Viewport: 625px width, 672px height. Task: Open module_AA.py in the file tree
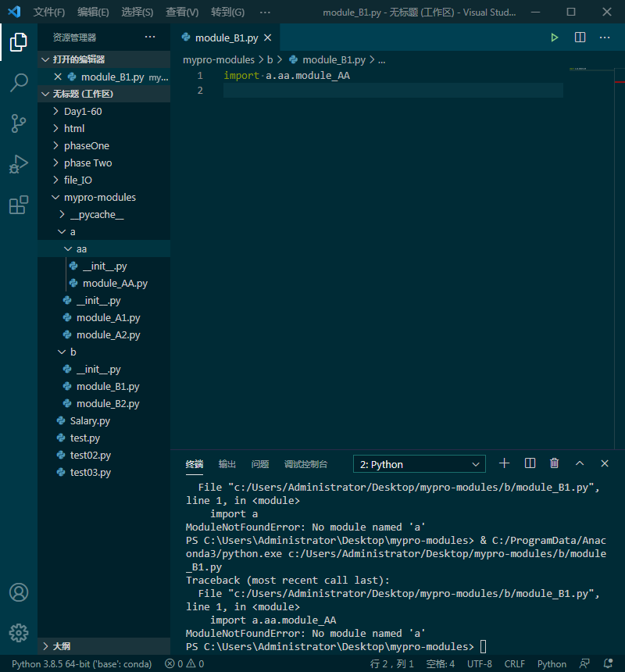104,284
